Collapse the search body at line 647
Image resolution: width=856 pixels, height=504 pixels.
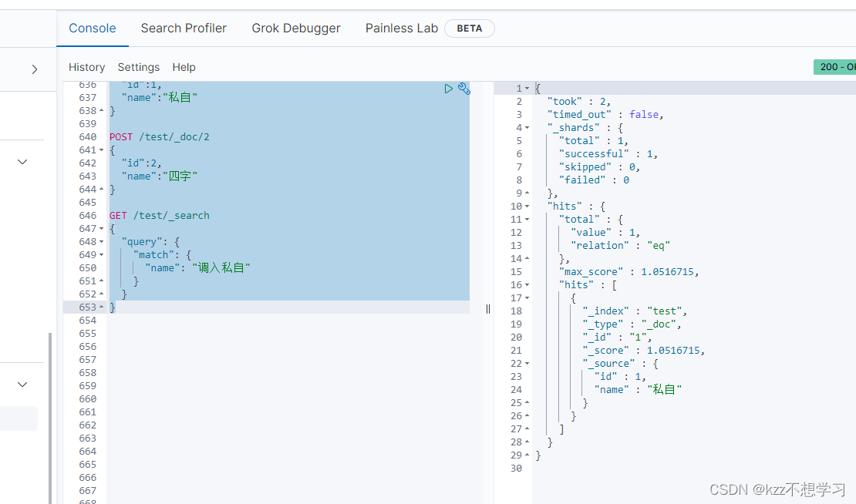tap(102, 229)
